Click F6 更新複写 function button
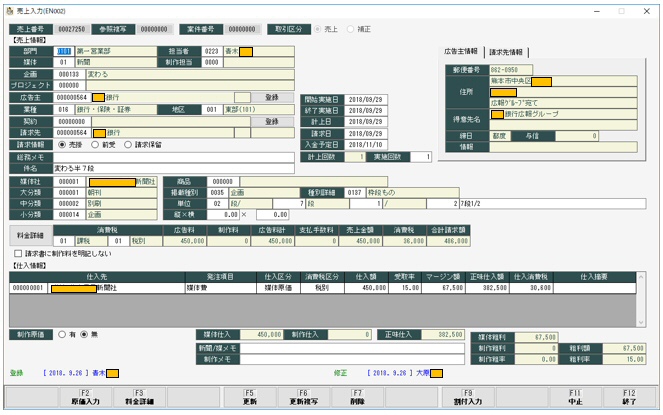 tap(304, 397)
